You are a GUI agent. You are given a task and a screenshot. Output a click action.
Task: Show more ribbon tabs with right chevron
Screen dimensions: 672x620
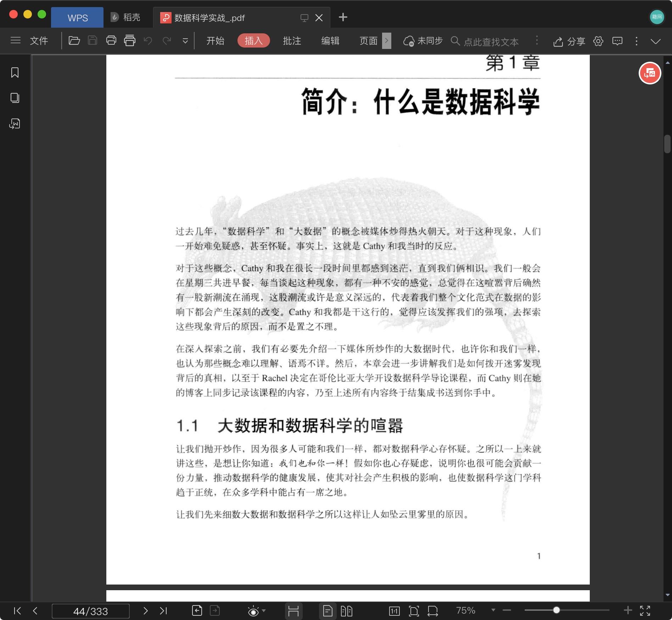[x=387, y=41]
